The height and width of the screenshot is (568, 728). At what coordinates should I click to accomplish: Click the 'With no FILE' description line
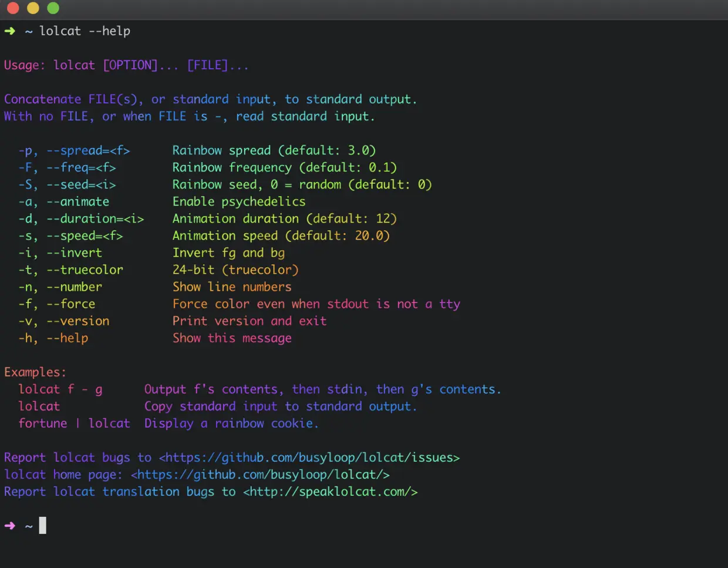tap(189, 116)
